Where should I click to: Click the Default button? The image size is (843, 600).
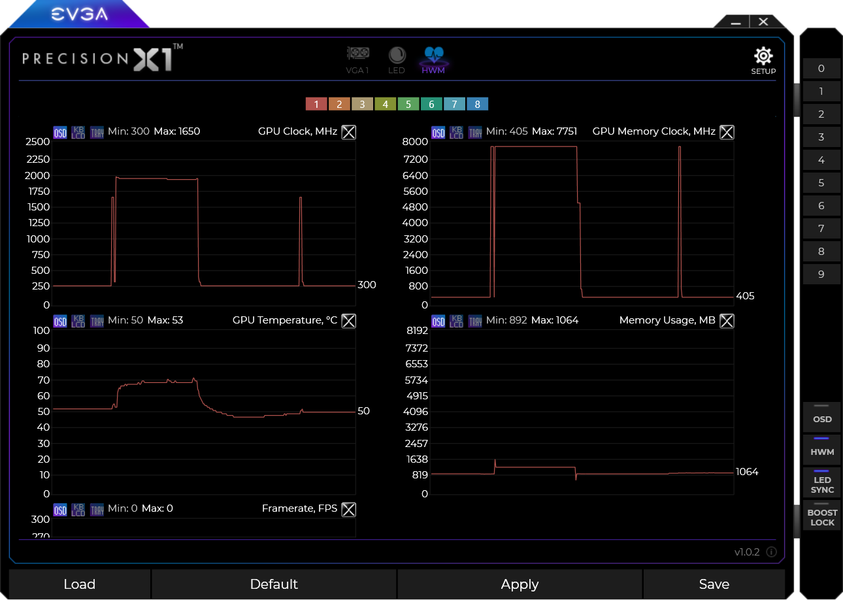(274, 584)
